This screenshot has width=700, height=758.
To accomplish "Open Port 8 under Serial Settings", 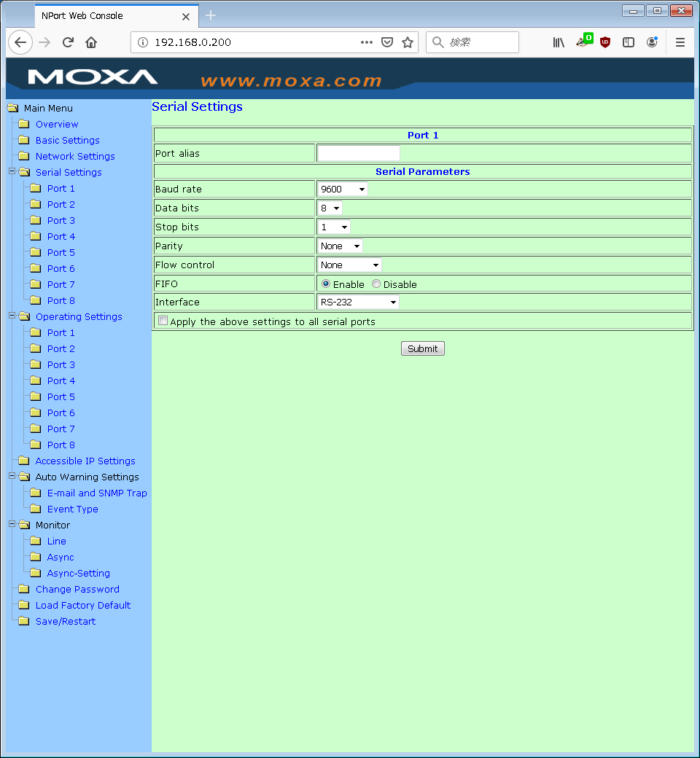I will pyautogui.click(x=61, y=301).
